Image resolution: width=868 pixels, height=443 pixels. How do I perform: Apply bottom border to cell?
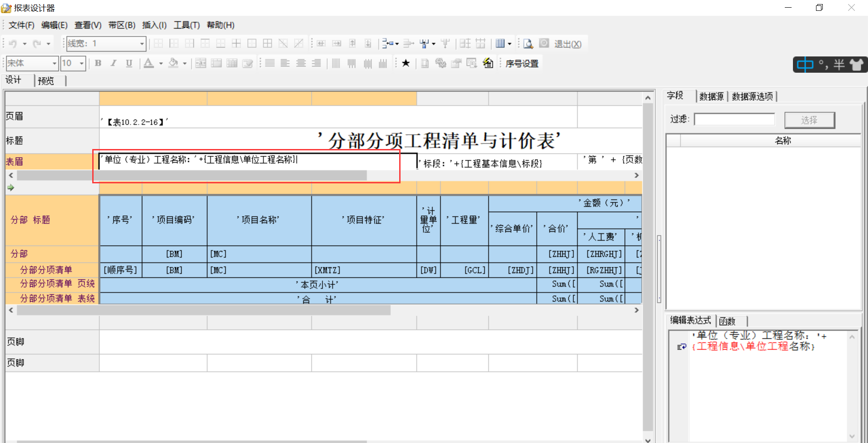coord(221,43)
